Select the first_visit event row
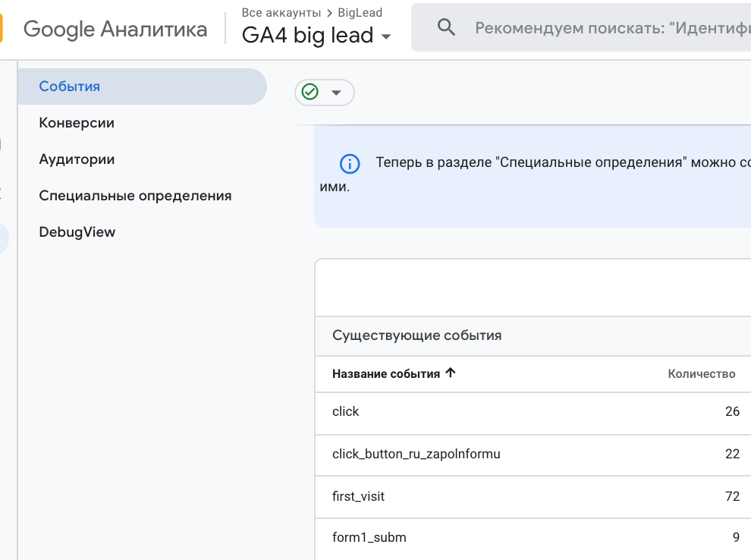 (x=359, y=496)
